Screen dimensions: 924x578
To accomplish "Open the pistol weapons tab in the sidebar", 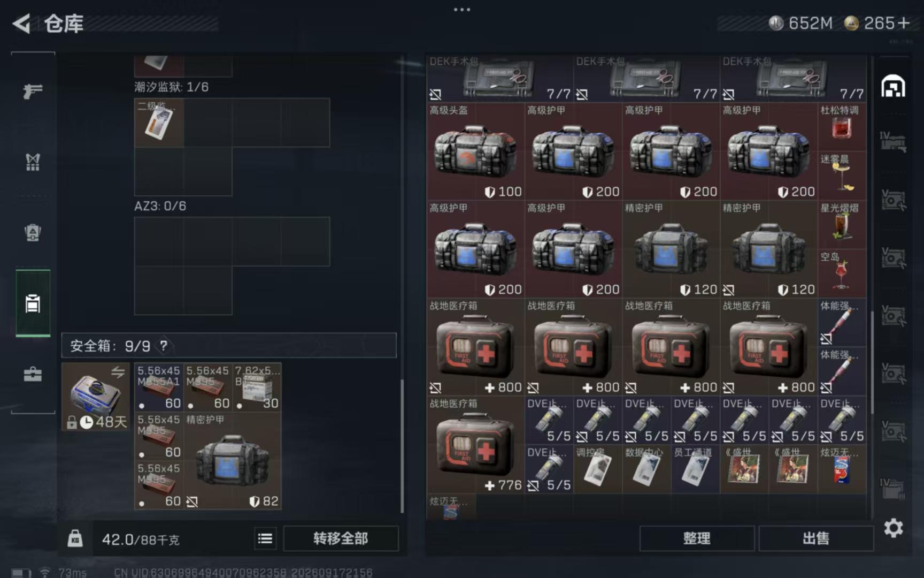I will (33, 91).
